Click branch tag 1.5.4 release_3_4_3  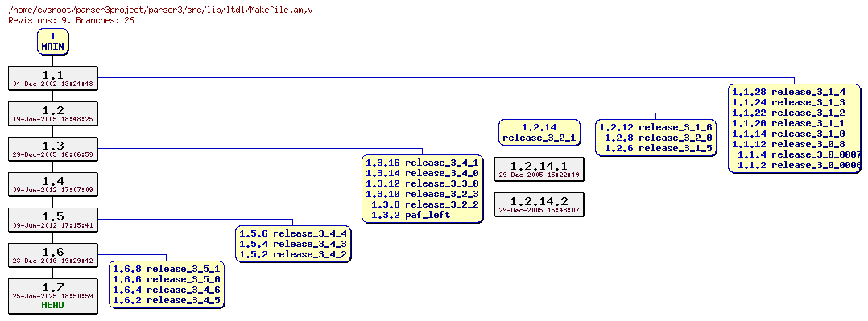point(293,244)
